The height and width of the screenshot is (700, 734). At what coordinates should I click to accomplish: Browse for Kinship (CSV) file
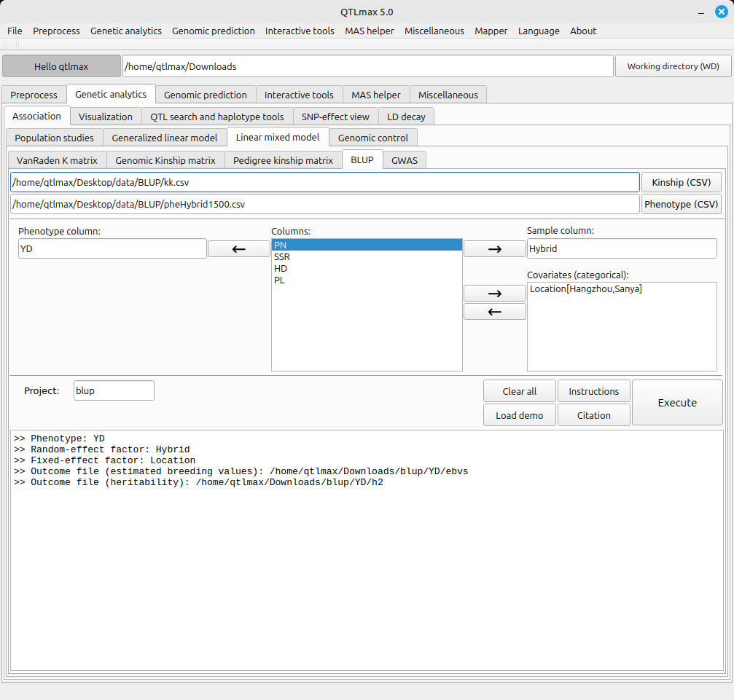click(x=681, y=182)
